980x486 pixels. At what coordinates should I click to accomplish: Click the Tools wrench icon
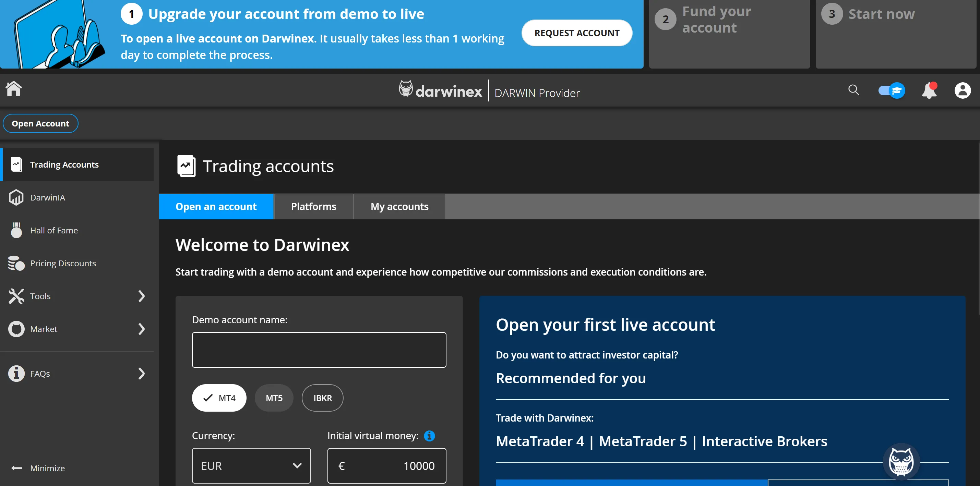16,296
